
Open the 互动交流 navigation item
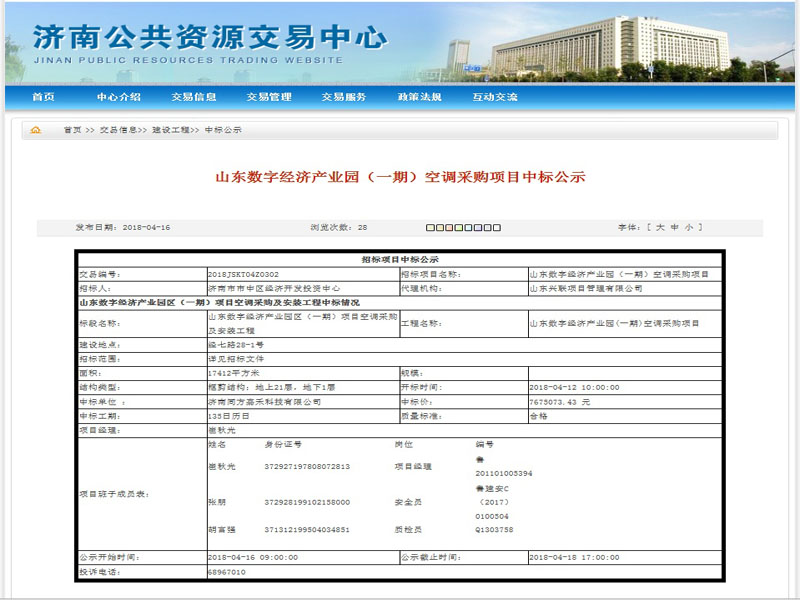[495, 97]
